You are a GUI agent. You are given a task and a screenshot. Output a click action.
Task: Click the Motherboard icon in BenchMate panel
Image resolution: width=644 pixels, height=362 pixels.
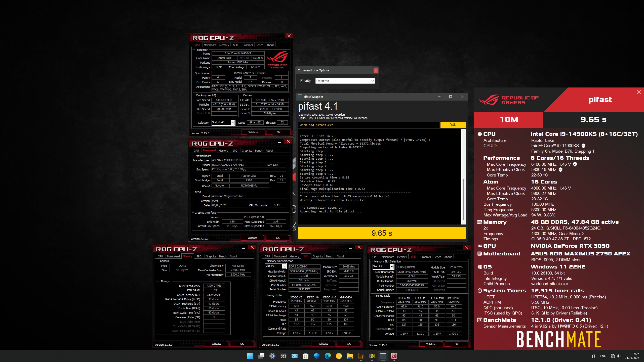pos(480,254)
